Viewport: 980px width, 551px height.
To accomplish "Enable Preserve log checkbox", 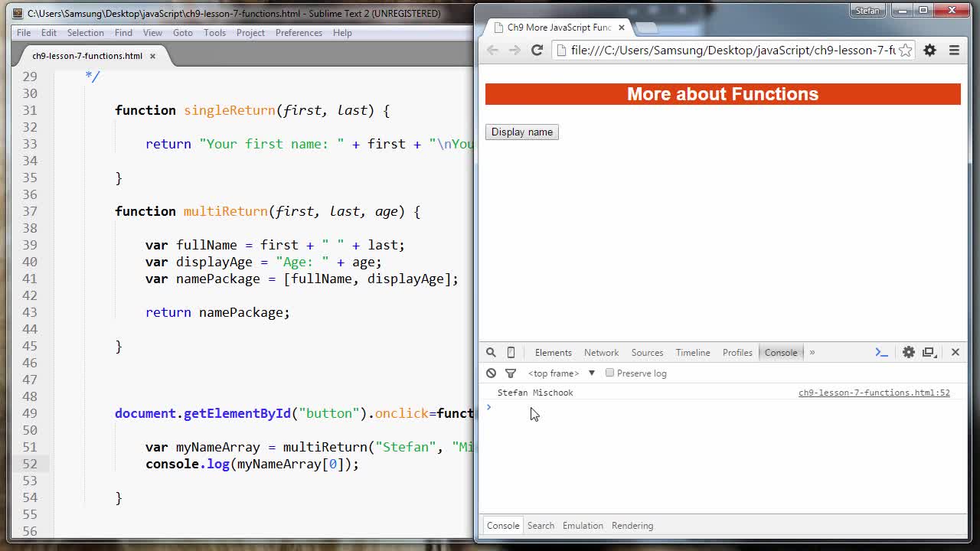I will tap(609, 373).
